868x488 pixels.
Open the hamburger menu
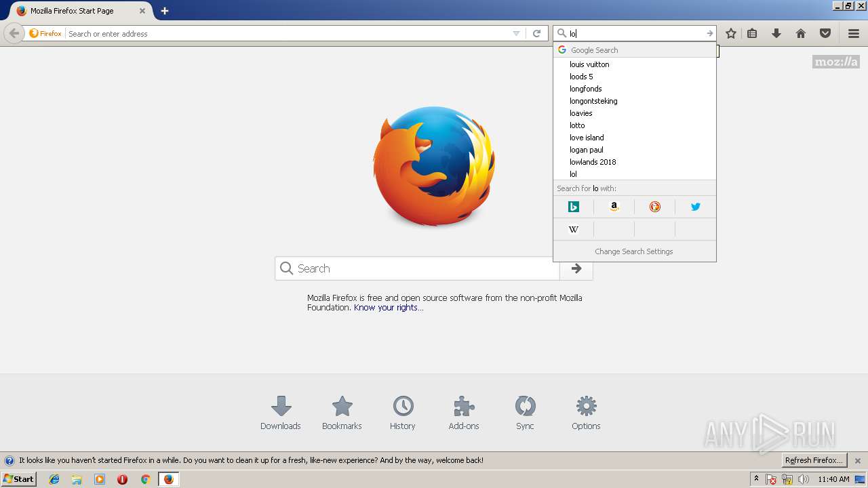pyautogui.click(x=854, y=33)
